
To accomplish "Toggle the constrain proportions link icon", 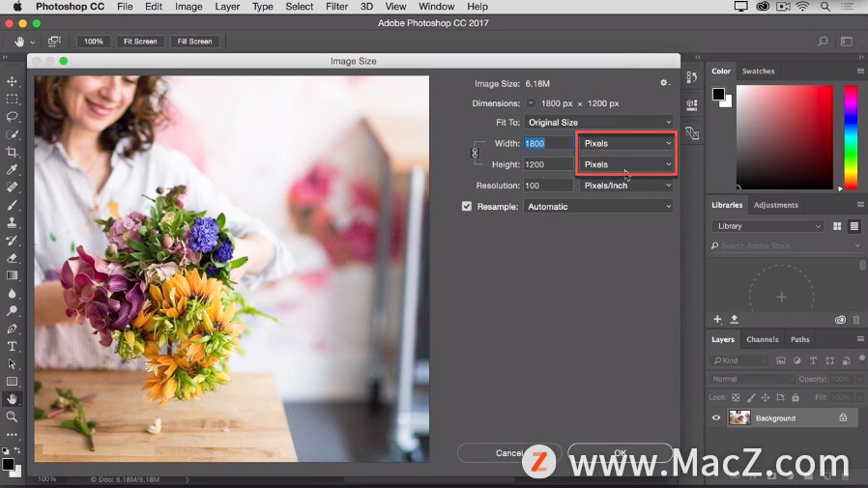I will 475,154.
